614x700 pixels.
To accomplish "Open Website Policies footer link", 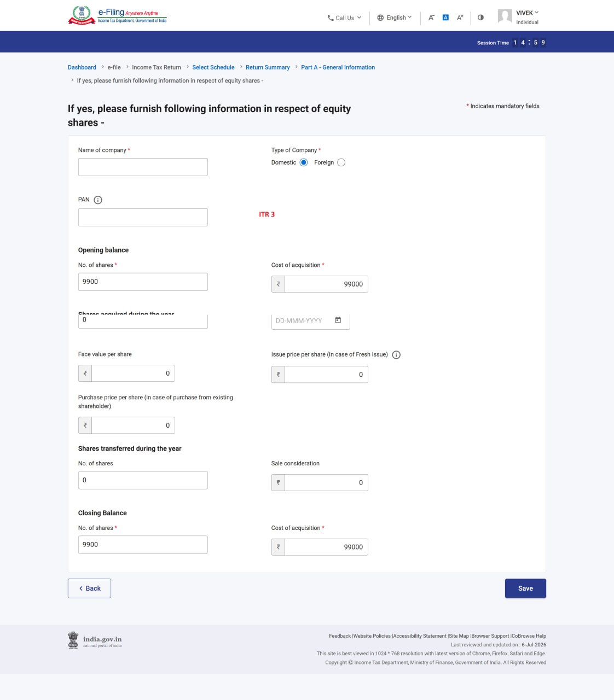I will (x=372, y=636).
